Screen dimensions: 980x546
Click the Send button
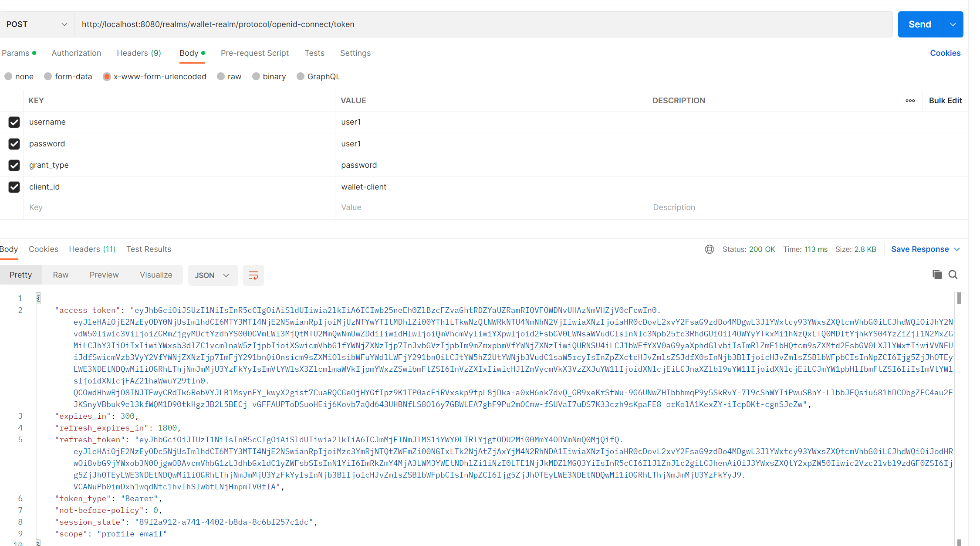919,24
